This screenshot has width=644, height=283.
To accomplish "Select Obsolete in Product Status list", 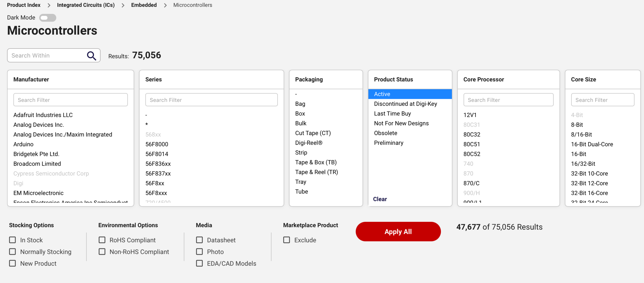I will point(385,133).
